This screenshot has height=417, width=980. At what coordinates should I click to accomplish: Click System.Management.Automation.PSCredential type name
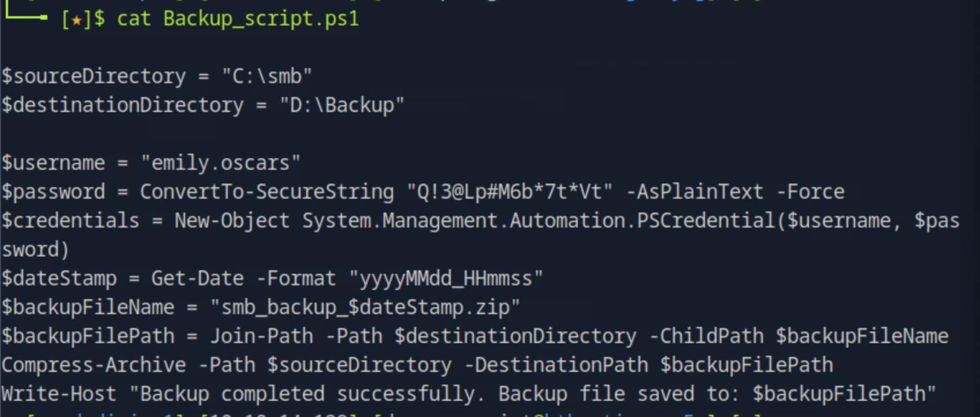(538, 221)
